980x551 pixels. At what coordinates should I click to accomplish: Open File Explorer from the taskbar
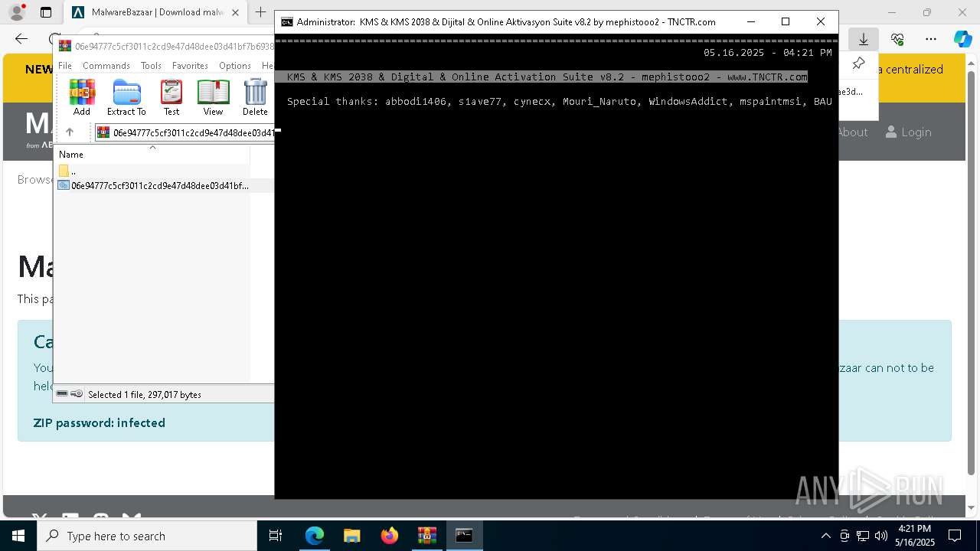(352, 536)
